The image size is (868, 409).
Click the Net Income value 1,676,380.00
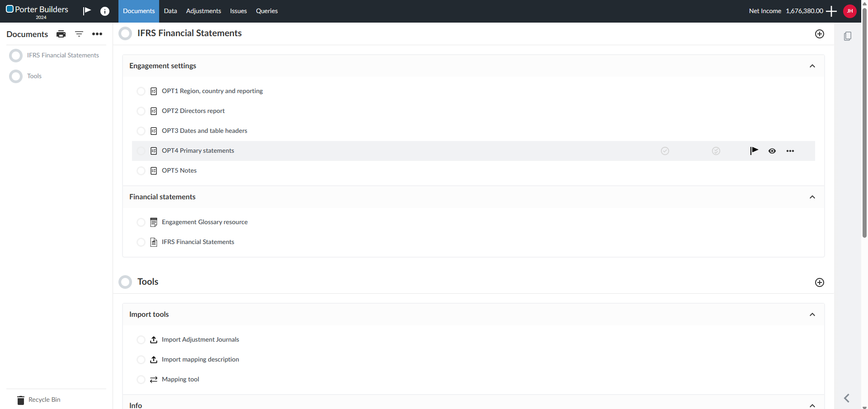pos(805,11)
